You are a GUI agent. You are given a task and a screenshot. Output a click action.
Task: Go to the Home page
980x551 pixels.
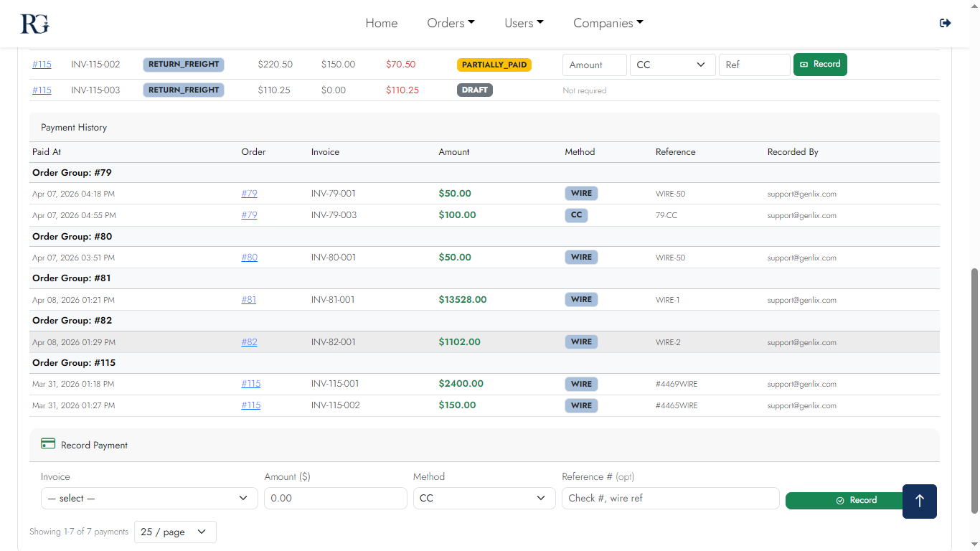[x=381, y=23]
